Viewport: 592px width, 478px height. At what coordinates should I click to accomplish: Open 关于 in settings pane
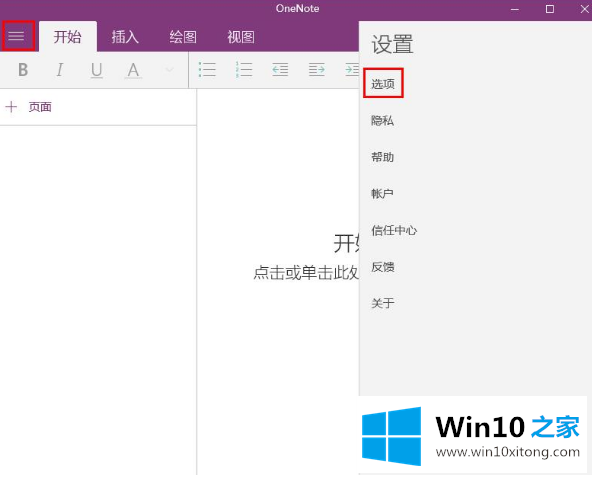pos(382,303)
